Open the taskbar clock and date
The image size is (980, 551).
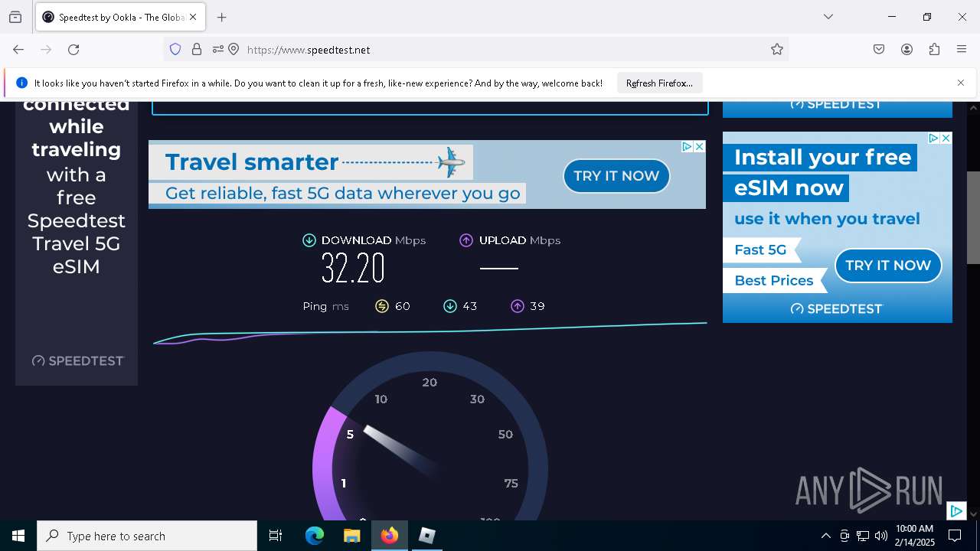point(915,536)
